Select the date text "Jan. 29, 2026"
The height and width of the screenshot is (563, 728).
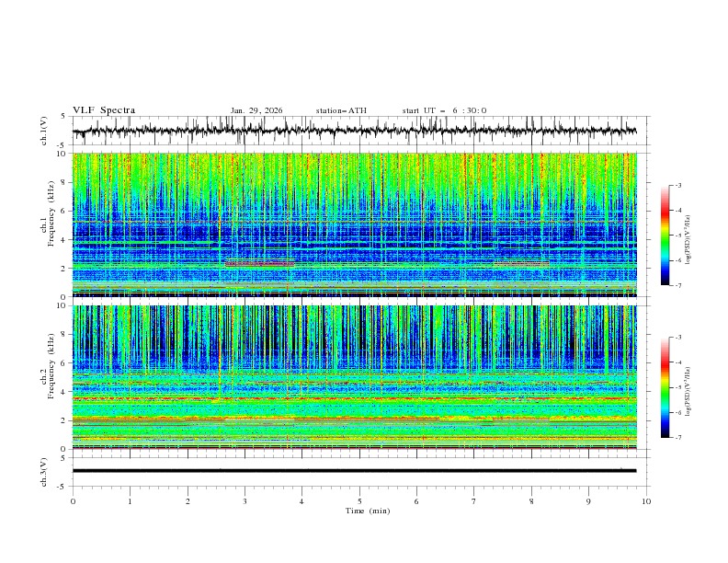tap(256, 110)
